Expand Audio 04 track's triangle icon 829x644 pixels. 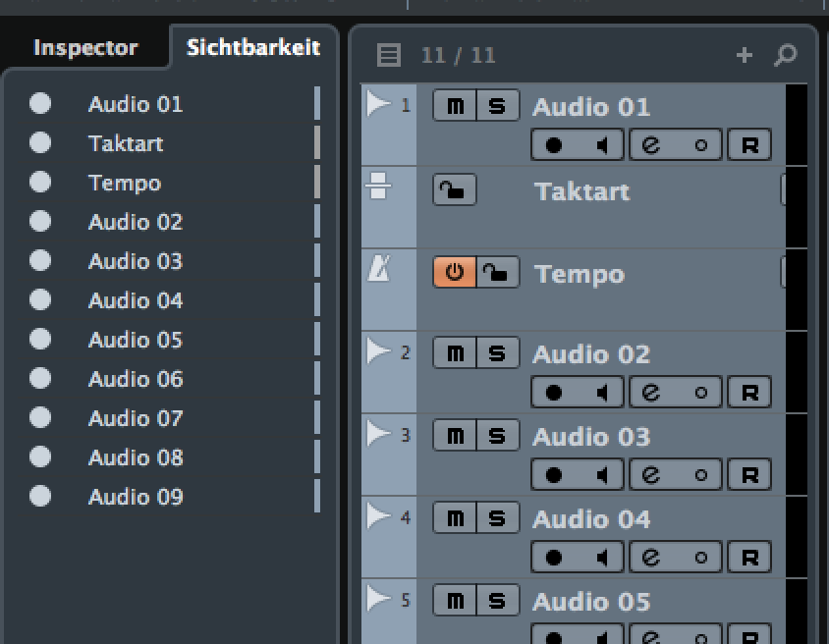tap(378, 515)
